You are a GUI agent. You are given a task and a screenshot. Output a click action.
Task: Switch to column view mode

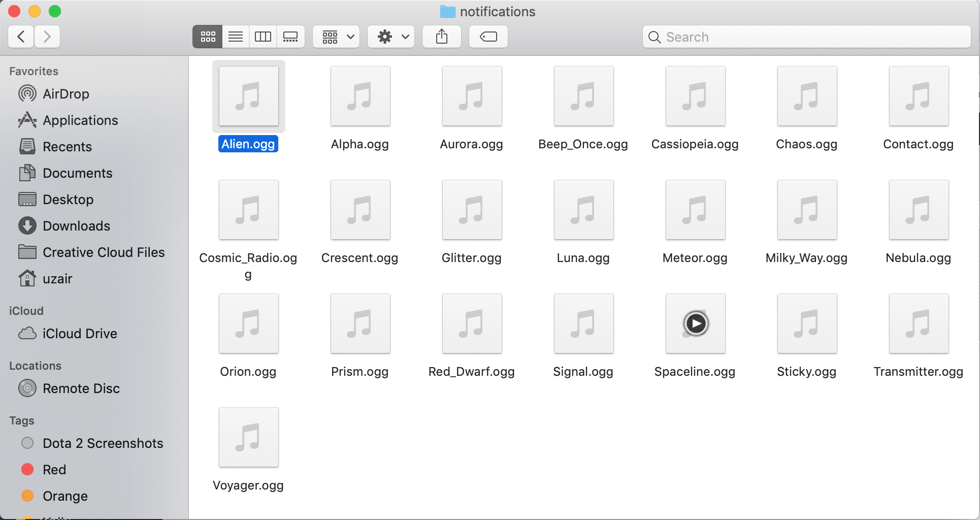[263, 37]
